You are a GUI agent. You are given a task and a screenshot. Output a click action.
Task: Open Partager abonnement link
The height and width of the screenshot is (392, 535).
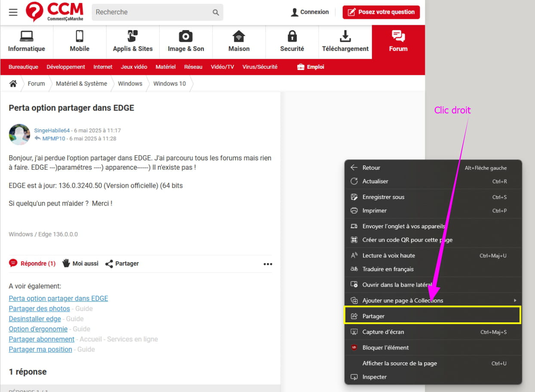[42, 339]
